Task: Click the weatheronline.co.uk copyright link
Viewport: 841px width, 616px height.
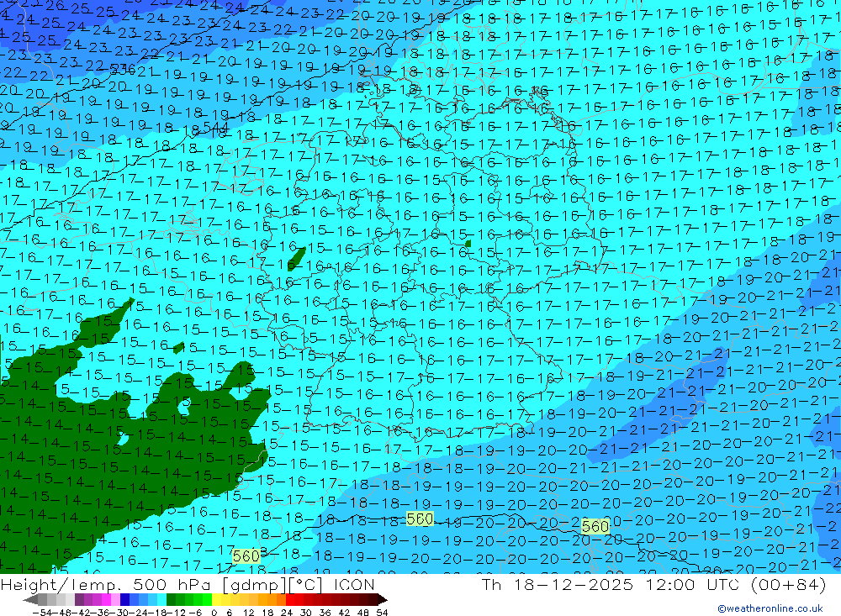Action: pos(770,608)
